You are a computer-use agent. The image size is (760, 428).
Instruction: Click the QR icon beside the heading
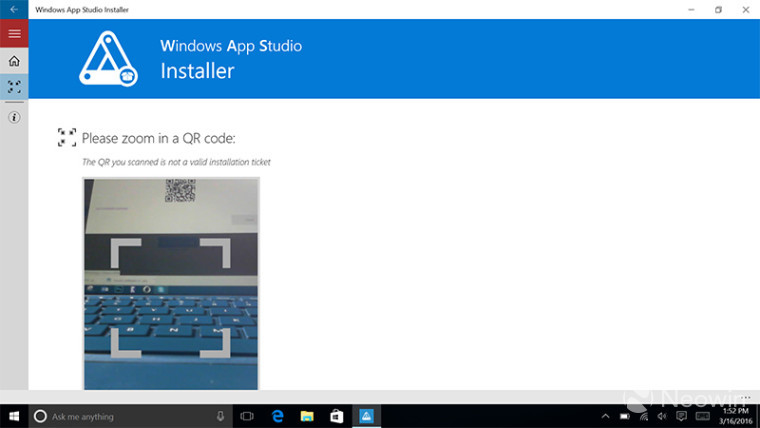tap(67, 138)
